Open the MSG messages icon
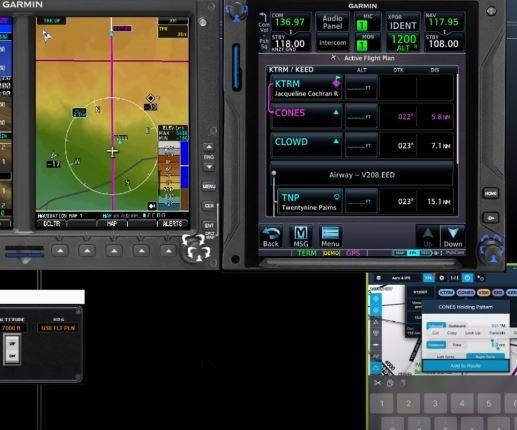This screenshot has width=517, height=430. click(x=301, y=236)
